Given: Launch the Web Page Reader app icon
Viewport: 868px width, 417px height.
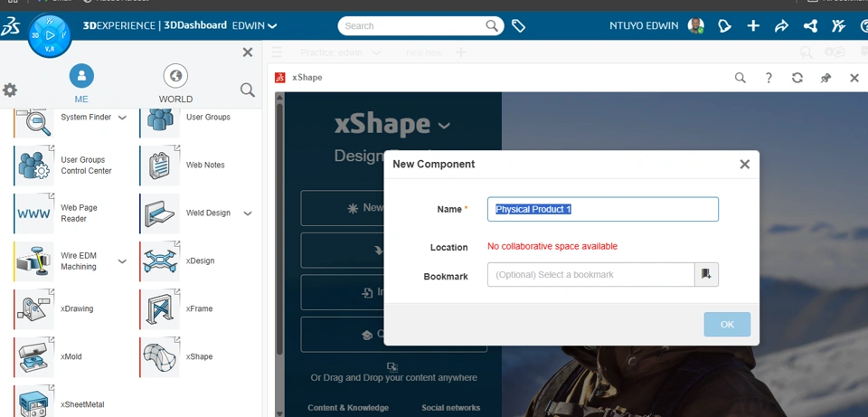Looking at the screenshot, I should pyautogui.click(x=33, y=213).
